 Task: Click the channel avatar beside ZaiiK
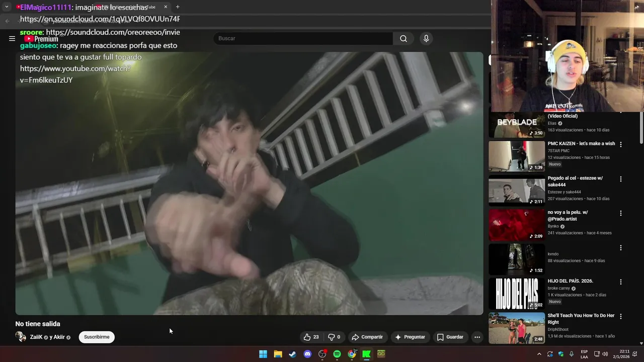(x=21, y=337)
